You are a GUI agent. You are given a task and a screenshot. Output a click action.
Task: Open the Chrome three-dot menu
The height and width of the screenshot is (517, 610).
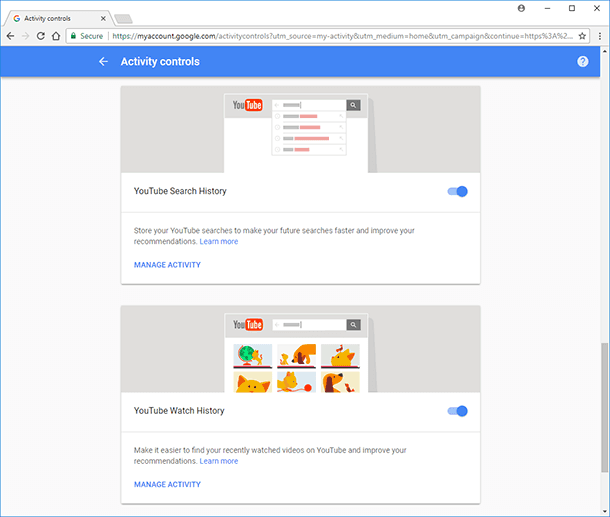tap(599, 36)
